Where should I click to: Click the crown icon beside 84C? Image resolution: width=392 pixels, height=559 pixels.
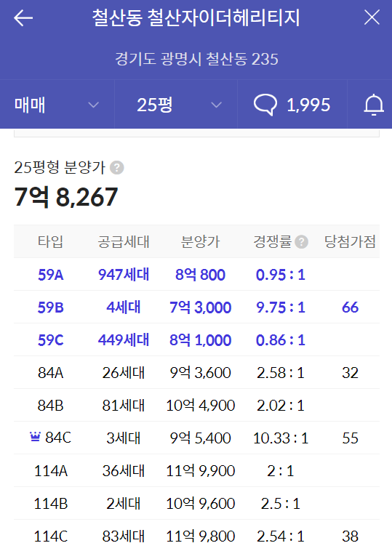35,437
